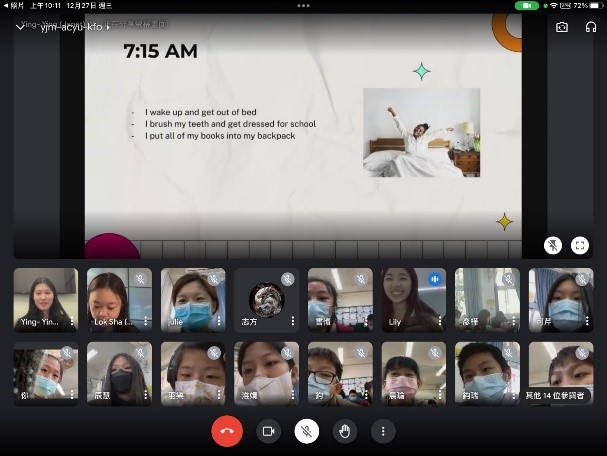Select Ying-Yin's video tile
Screen dimensions: 607x456
click(46, 300)
